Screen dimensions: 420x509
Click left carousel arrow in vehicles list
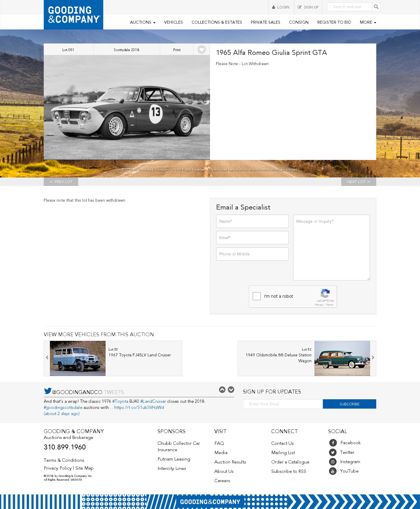pos(47,358)
